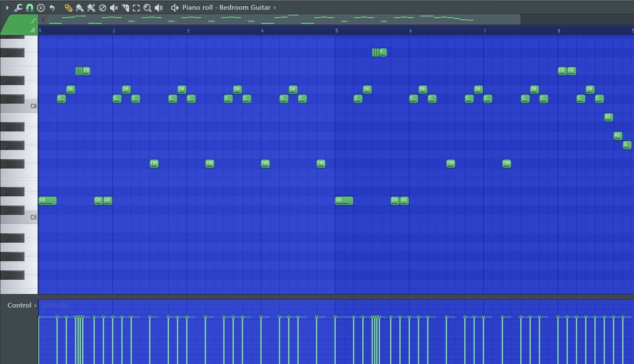Jump to bar 3 on timeline

[x=188, y=30]
